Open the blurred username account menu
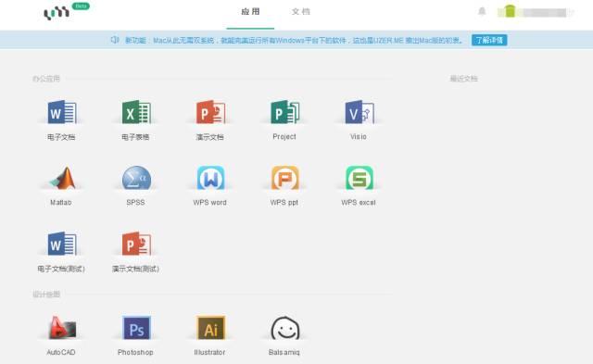The image size is (593, 364). pos(546,12)
